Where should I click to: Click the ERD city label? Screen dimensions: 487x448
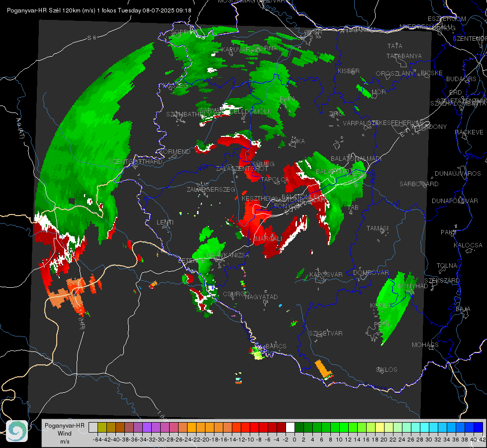pyautogui.click(x=455, y=93)
